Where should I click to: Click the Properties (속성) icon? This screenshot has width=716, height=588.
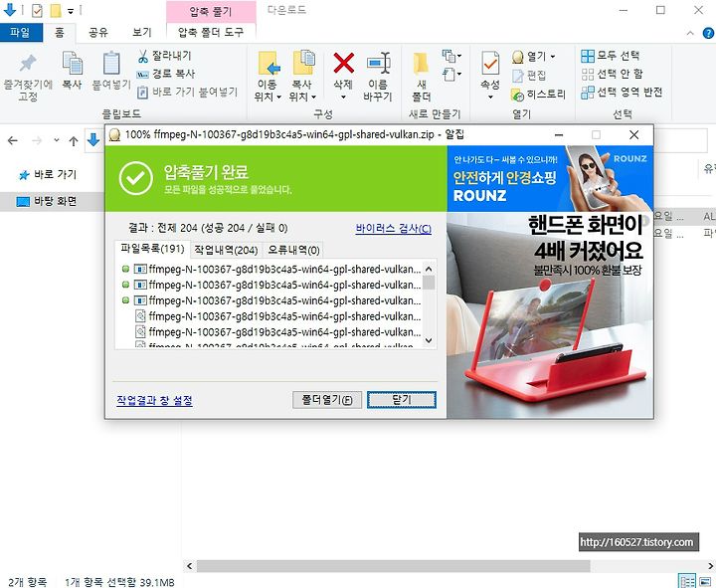[x=490, y=64]
